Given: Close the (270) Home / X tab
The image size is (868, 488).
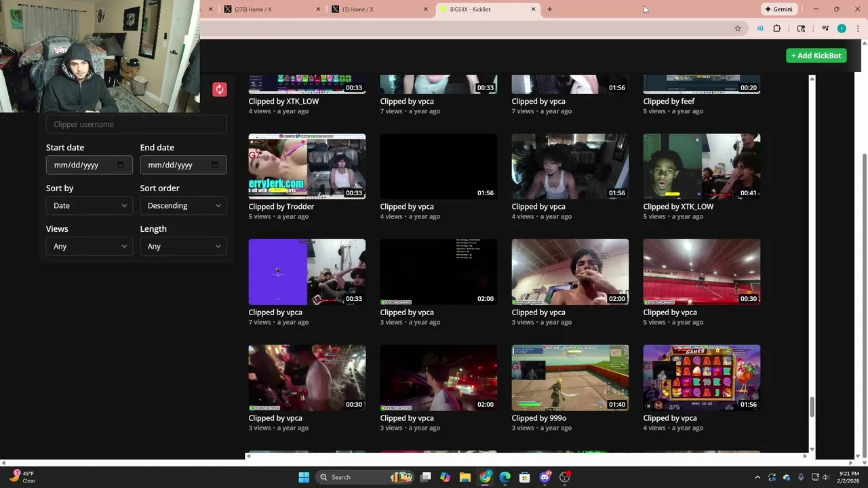Looking at the screenshot, I should point(318,9).
